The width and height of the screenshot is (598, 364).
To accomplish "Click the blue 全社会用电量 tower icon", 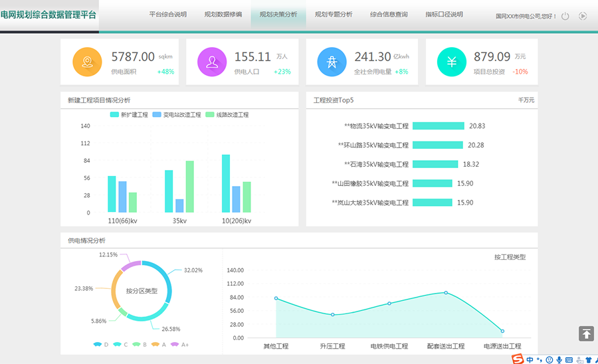I will (332, 62).
